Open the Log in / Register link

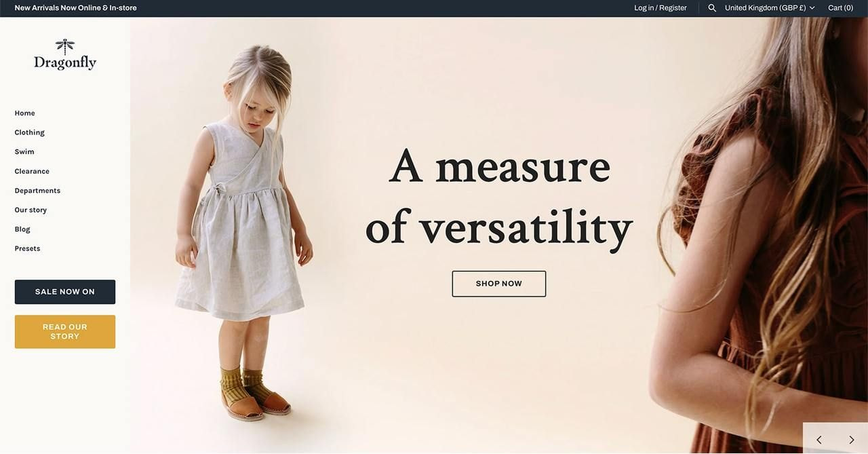660,8
